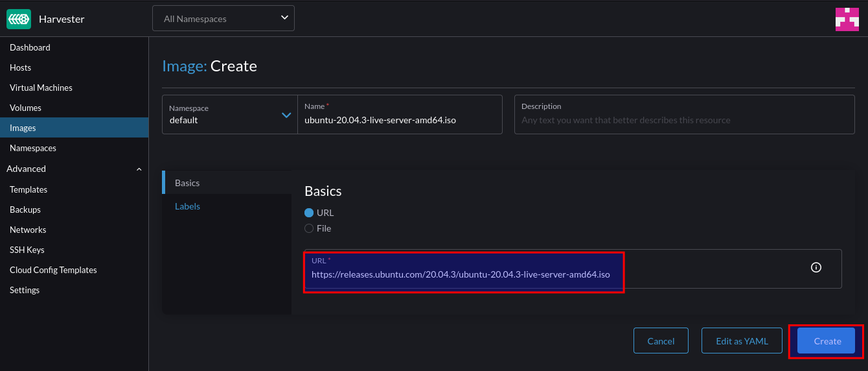
Task: Click the URL field info icon
Action: [816, 267]
